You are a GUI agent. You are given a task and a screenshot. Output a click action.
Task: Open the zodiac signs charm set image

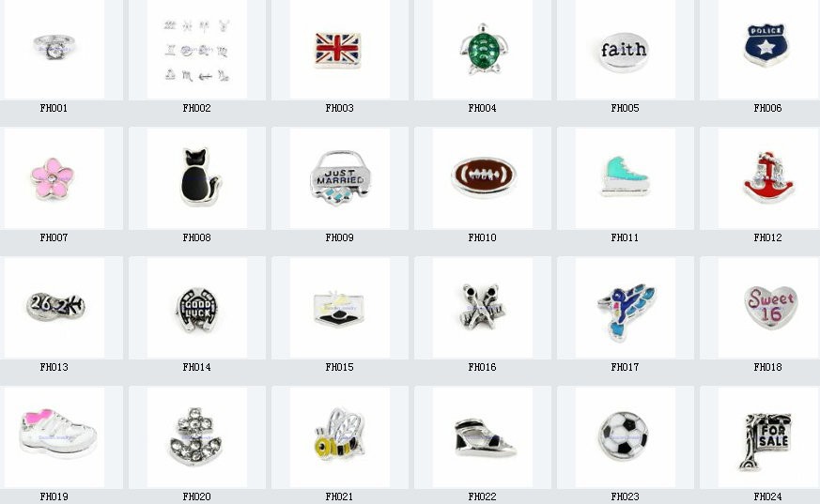[x=197, y=50]
